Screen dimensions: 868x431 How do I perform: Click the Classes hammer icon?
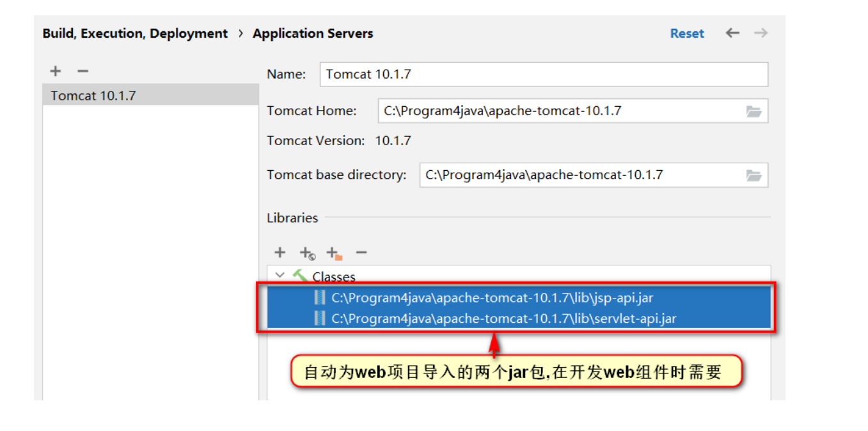pos(299,276)
